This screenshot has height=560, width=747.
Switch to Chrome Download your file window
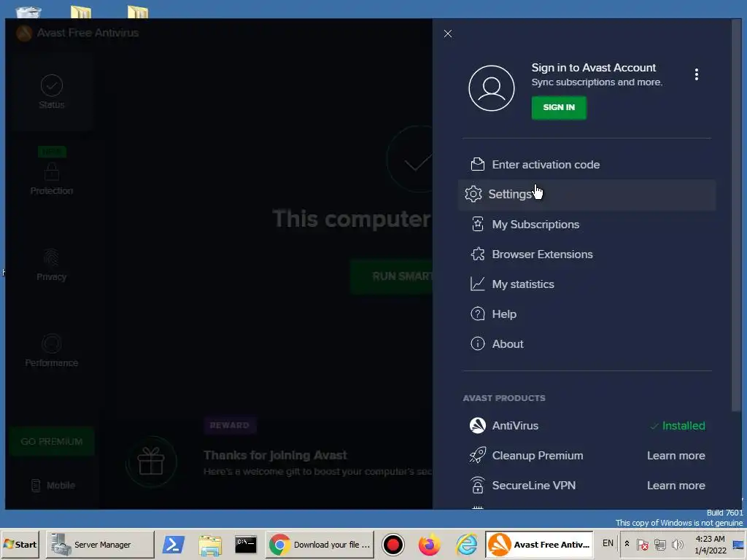point(320,544)
